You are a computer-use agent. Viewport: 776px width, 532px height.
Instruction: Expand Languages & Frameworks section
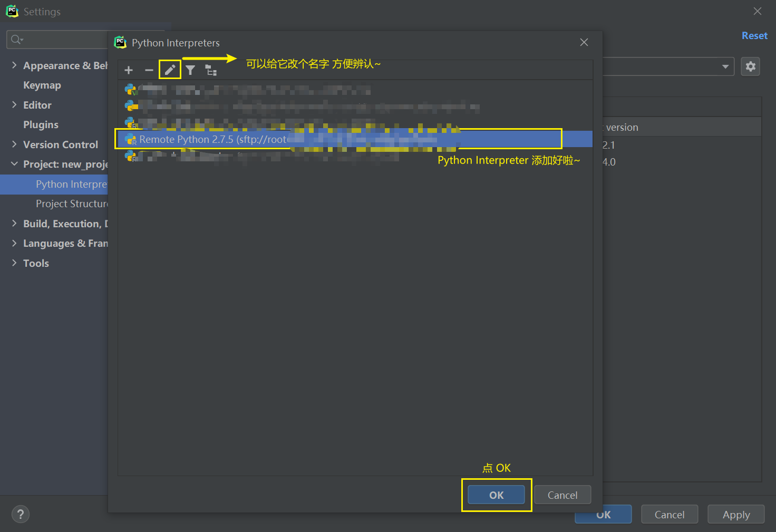(x=14, y=243)
